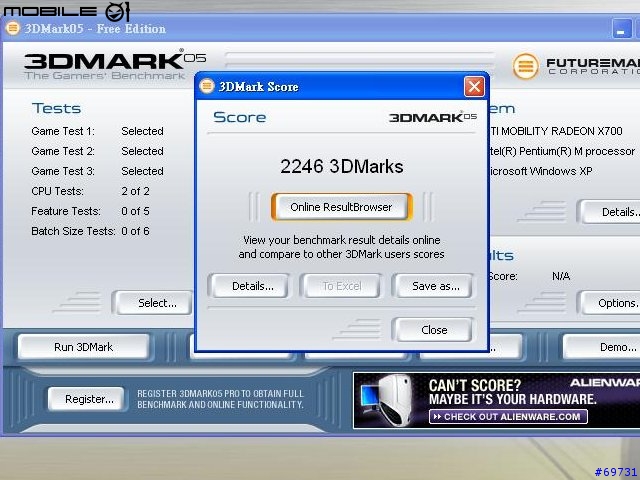Click the Score heading in the dialog
The height and width of the screenshot is (480, 640).
tap(240, 117)
